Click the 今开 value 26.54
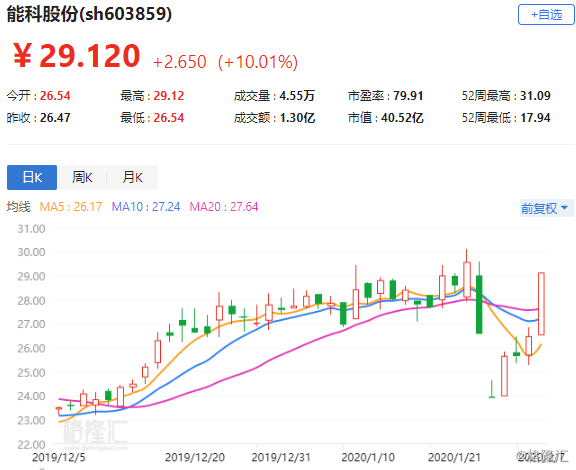This screenshot has height=470, width=576. tap(55, 96)
